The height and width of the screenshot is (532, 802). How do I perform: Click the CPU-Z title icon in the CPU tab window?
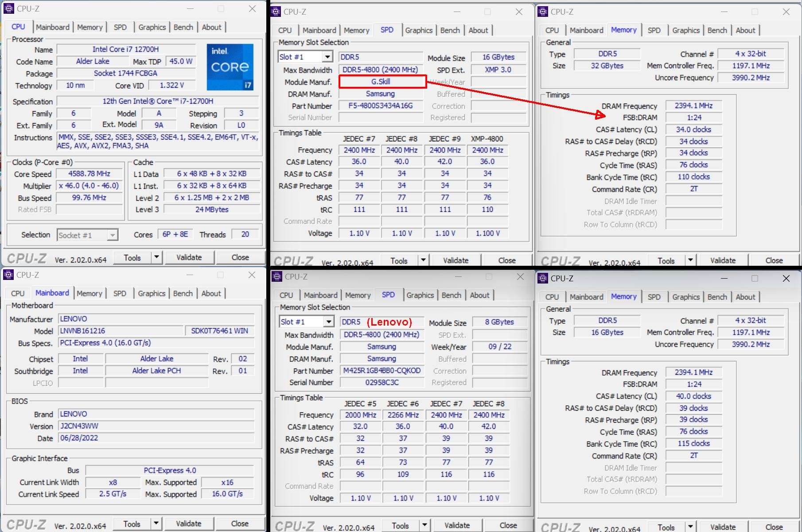[x=8, y=8]
